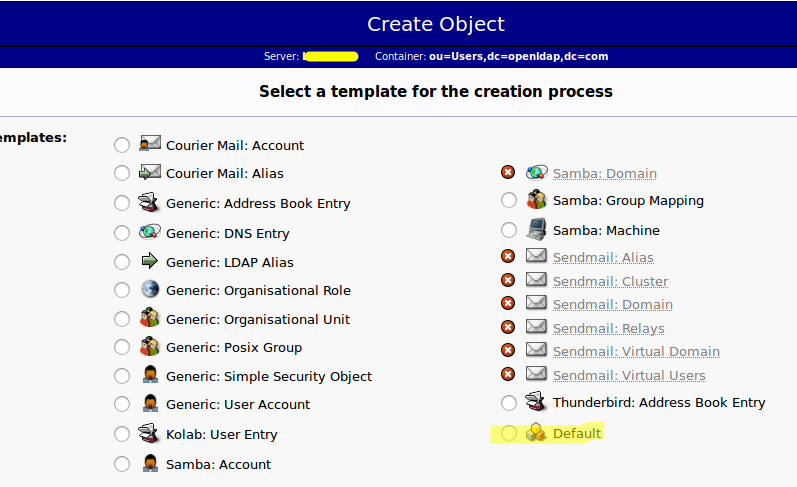Screen dimensions: 797x487
Task: Click the Samba: Group Mapping icon
Action: pos(537,200)
